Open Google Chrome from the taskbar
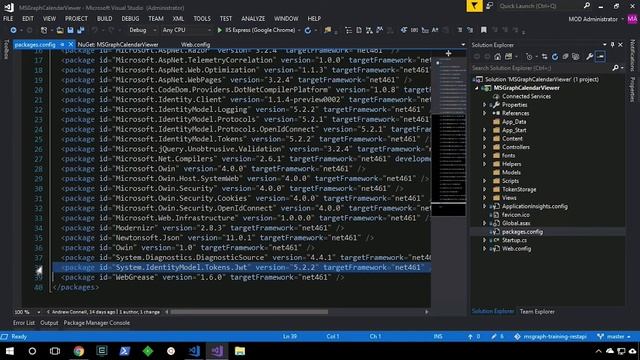 [x=78, y=351]
